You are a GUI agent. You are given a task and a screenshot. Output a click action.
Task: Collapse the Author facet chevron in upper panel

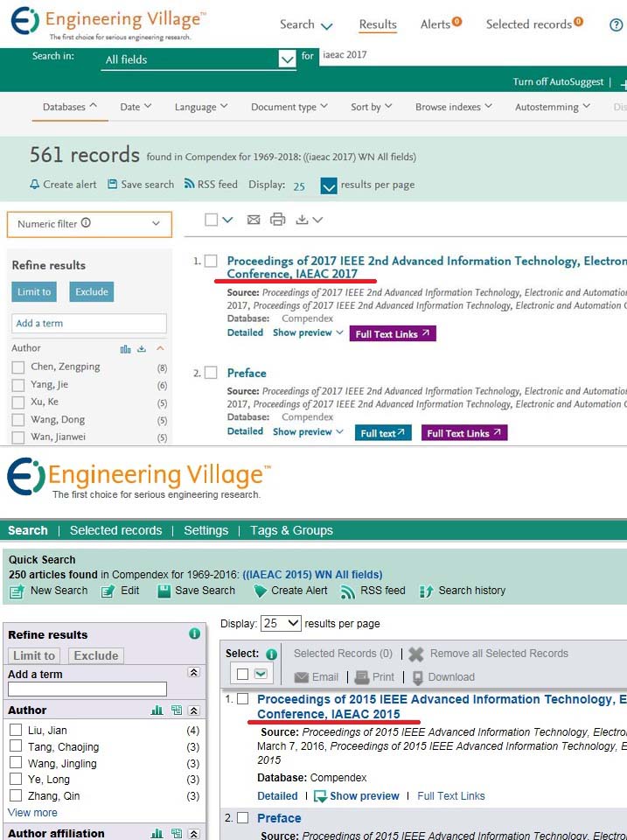click(159, 349)
